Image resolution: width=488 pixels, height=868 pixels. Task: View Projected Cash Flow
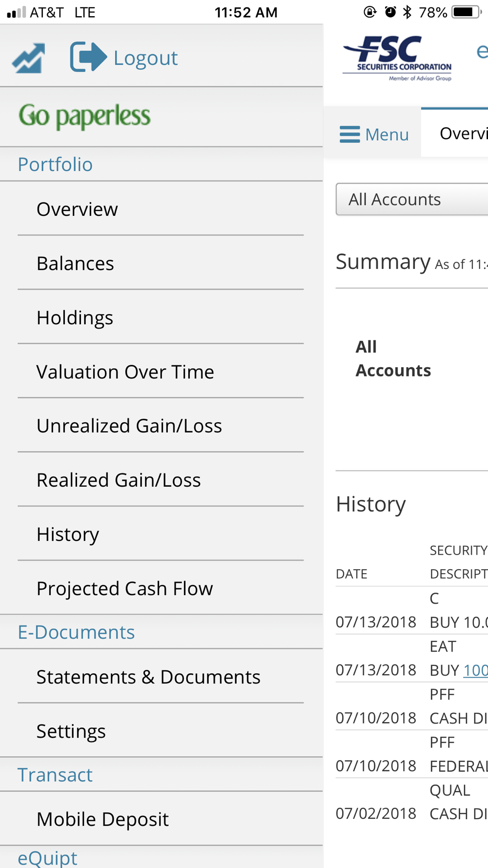pyautogui.click(x=124, y=589)
